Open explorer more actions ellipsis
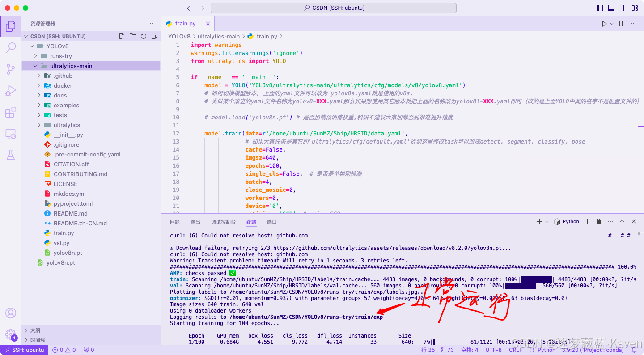The width and height of the screenshot is (644, 355). click(x=150, y=24)
